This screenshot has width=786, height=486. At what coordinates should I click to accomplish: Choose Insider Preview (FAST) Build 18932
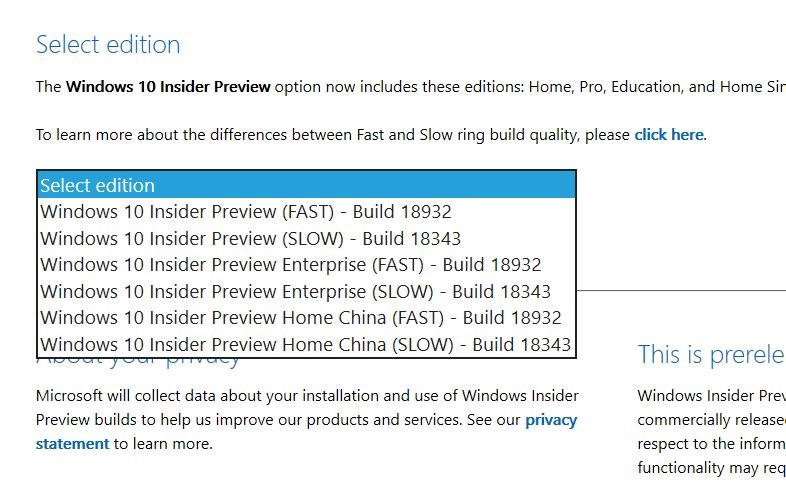click(245, 212)
